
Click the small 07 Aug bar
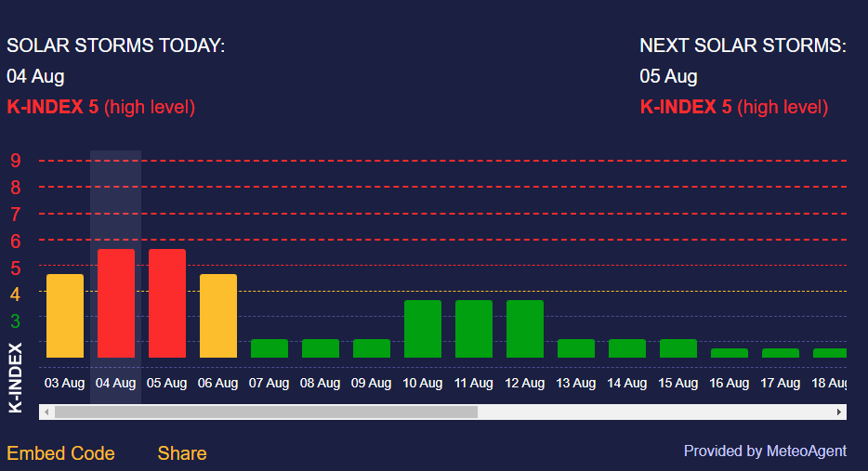click(x=270, y=348)
